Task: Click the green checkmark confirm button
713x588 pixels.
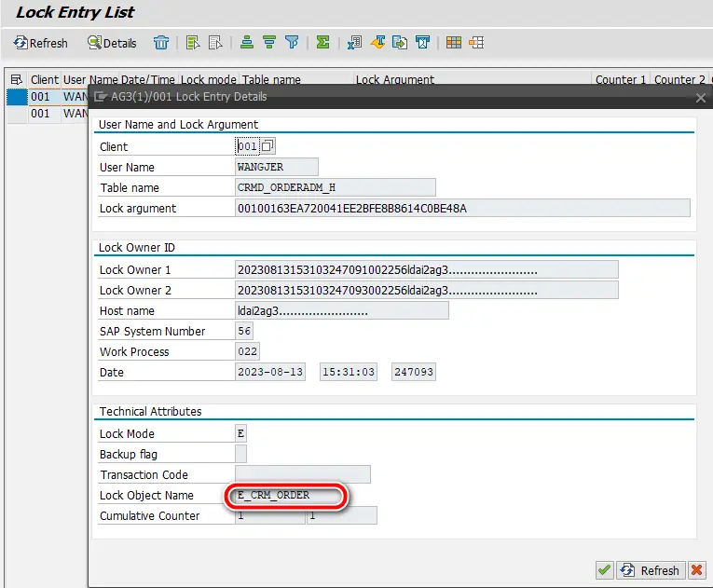Action: [x=604, y=569]
